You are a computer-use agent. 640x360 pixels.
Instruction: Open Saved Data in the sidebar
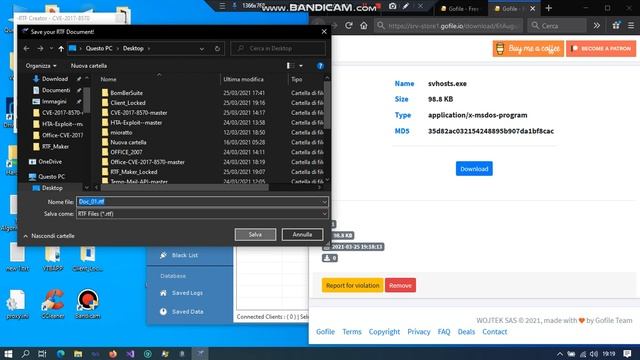click(187, 311)
